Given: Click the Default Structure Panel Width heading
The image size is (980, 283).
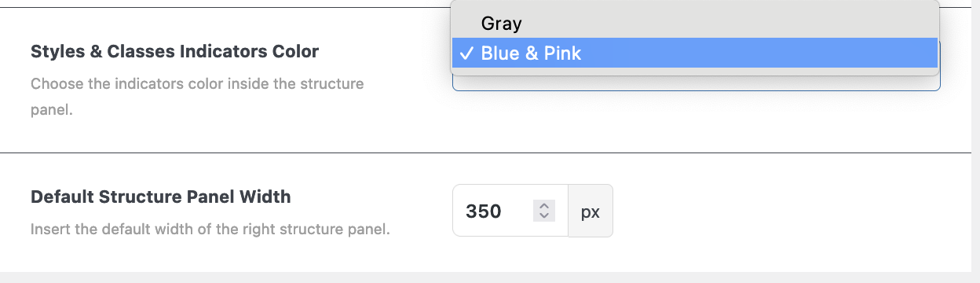Looking at the screenshot, I should coord(161,197).
